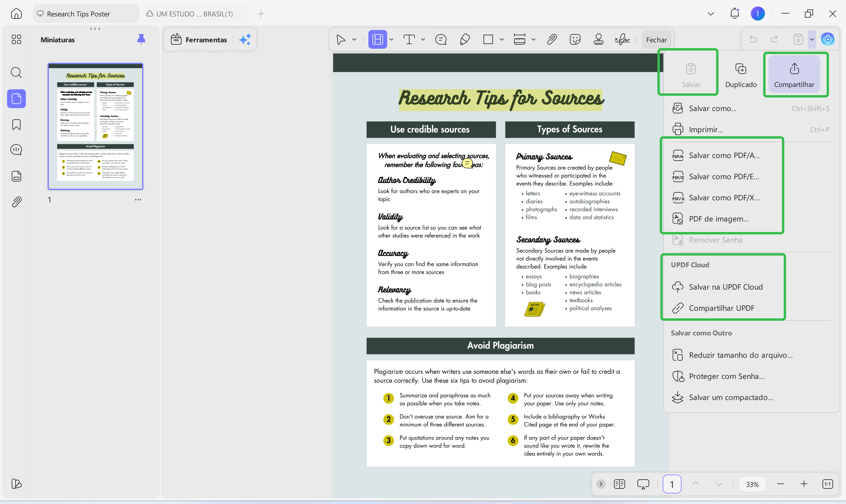Choose Compartilhar UPDF option
This screenshot has width=846, height=504.
click(x=751, y=308)
